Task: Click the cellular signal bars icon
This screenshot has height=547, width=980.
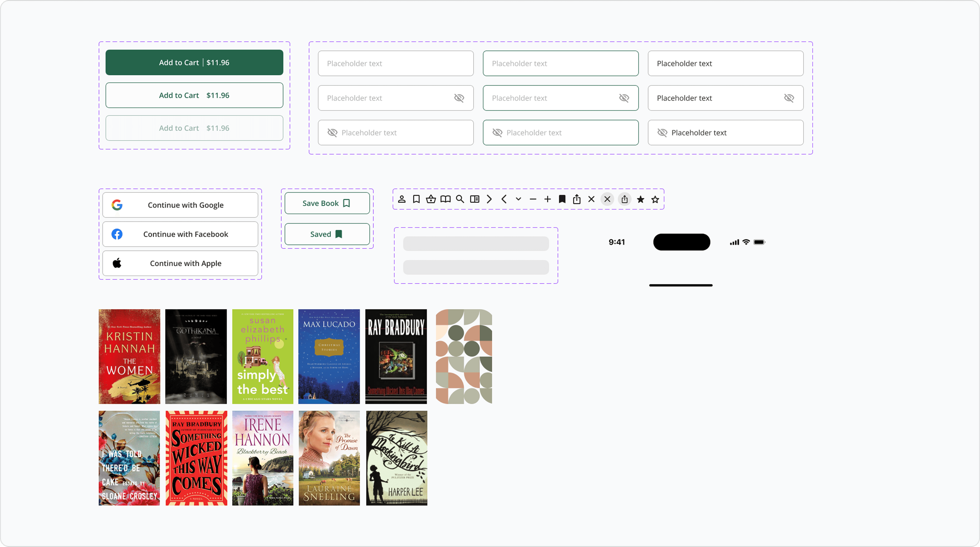Action: pyautogui.click(x=734, y=242)
